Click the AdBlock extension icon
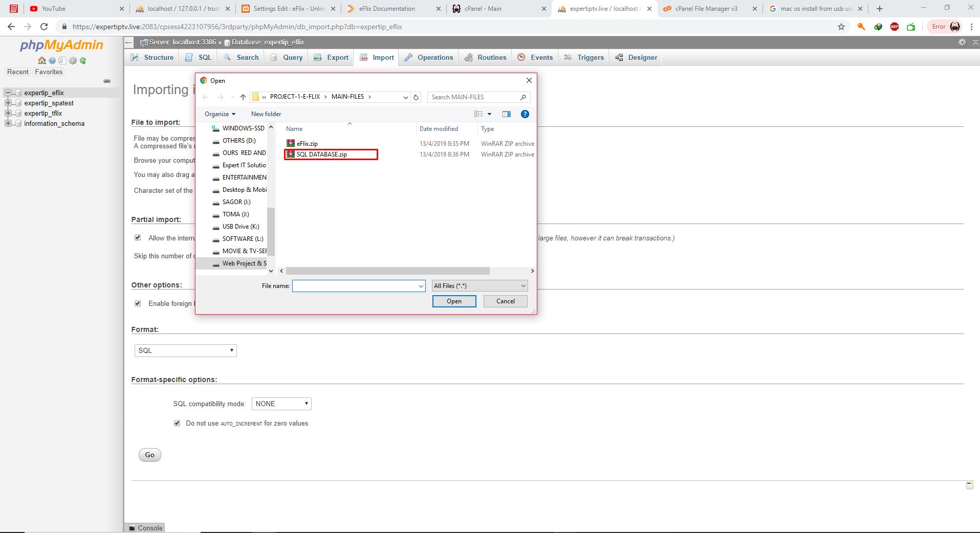 (x=895, y=27)
